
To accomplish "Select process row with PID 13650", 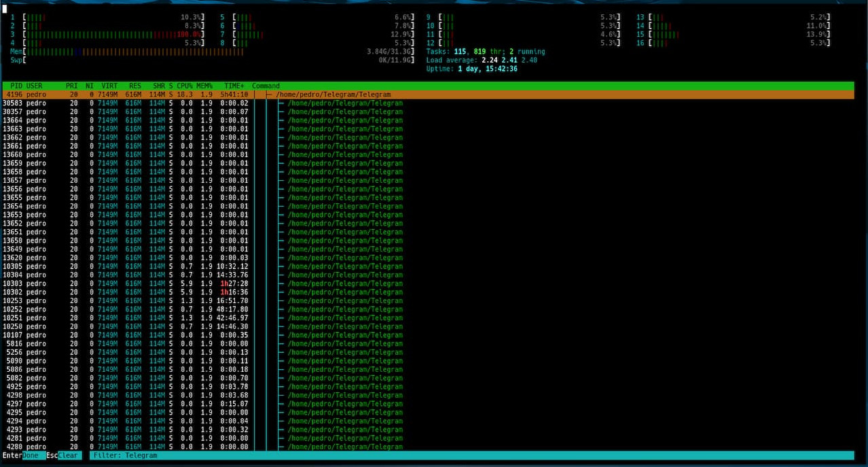I will 428,241.
